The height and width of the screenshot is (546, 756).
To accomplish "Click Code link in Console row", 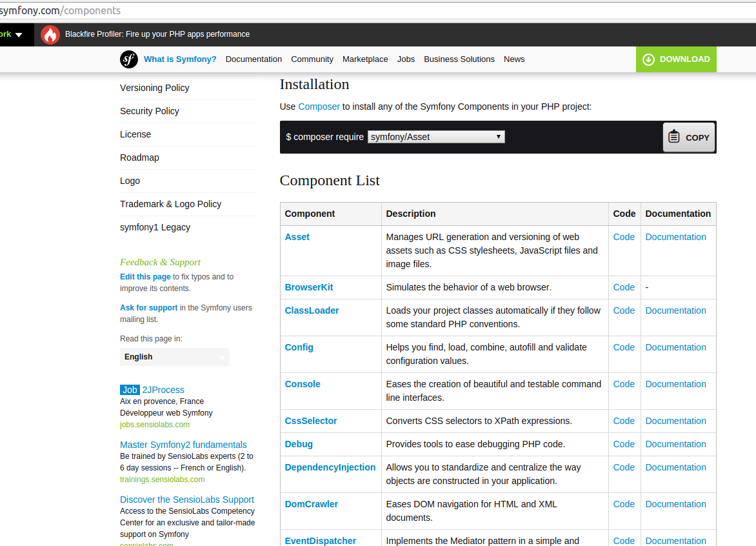I will point(624,384).
